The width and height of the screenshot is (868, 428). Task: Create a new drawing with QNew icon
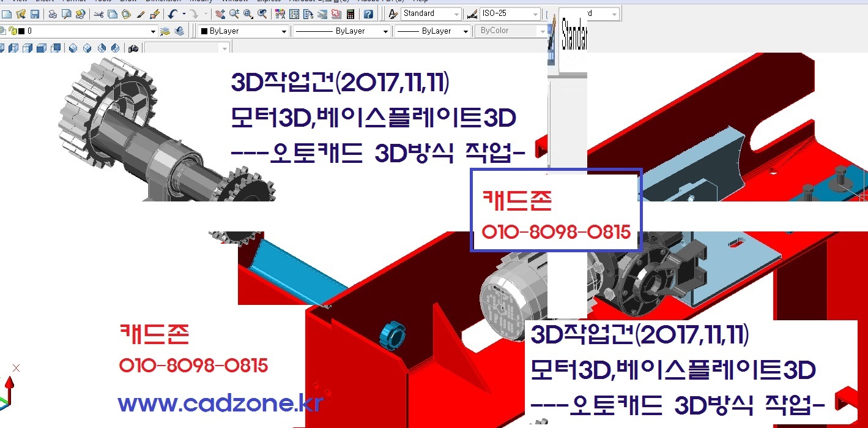[x=7, y=14]
